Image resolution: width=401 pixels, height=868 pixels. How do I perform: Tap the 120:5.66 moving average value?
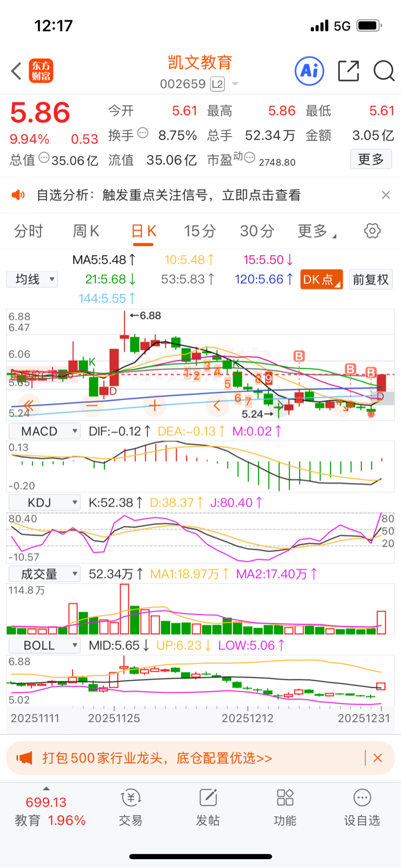click(x=264, y=279)
